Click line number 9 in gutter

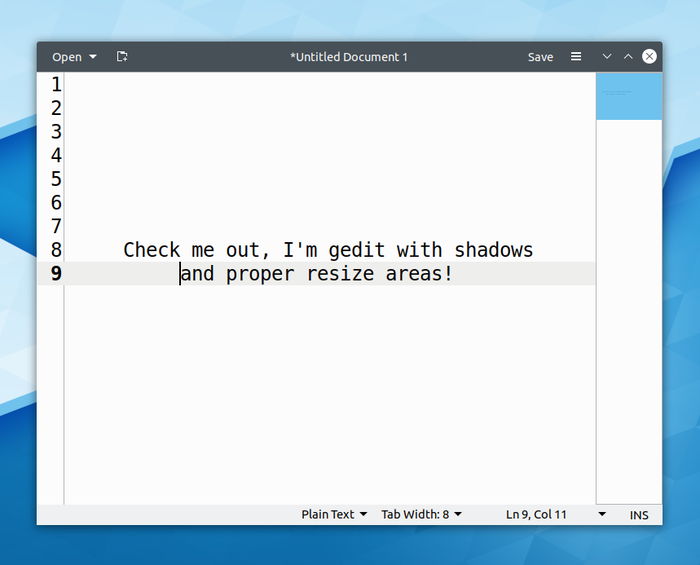click(x=56, y=274)
